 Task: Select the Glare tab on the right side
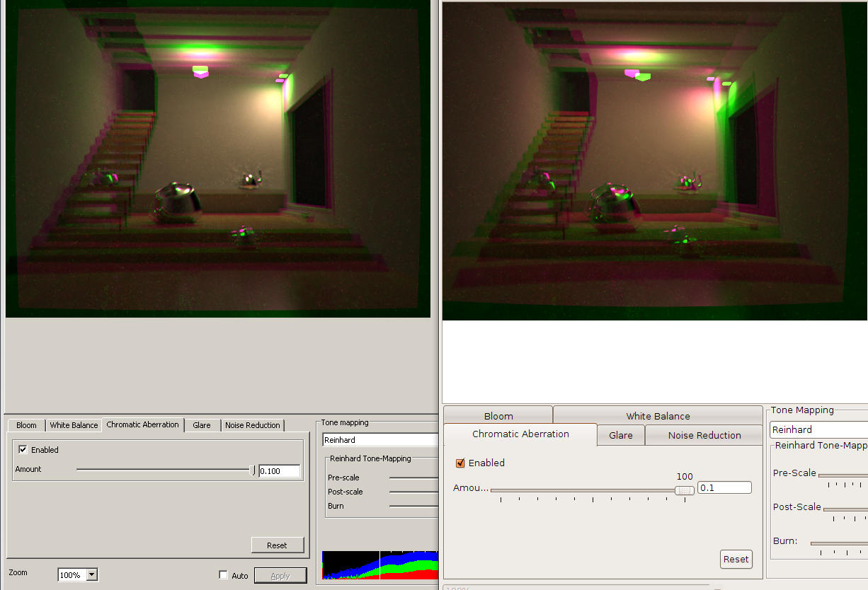(x=621, y=435)
